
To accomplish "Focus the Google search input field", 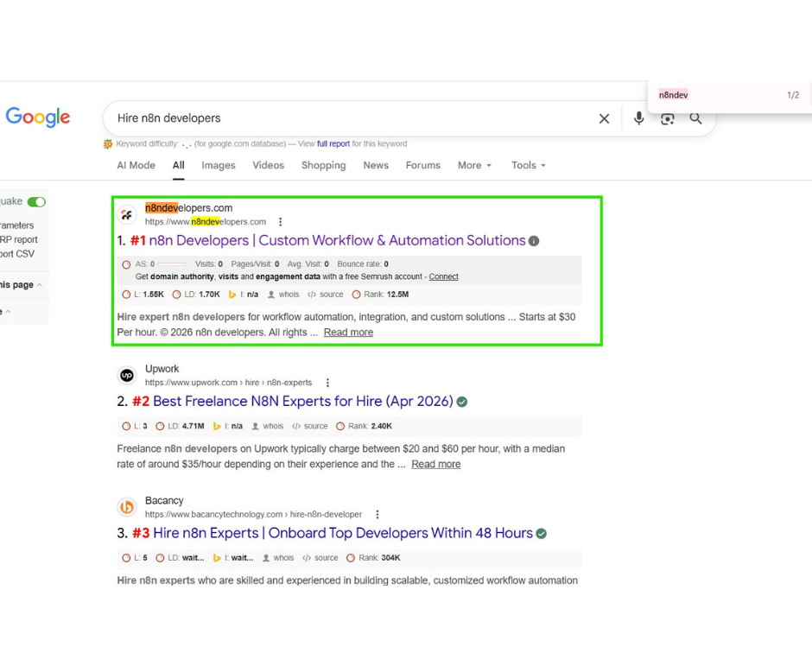I will pos(352,118).
